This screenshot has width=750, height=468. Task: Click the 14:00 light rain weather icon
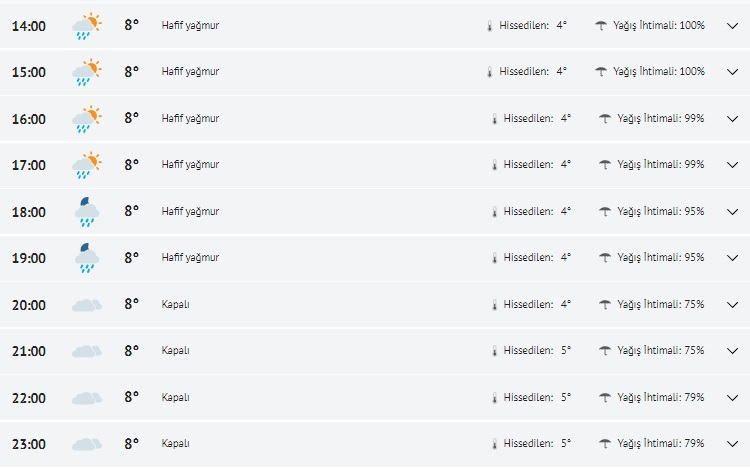point(87,26)
